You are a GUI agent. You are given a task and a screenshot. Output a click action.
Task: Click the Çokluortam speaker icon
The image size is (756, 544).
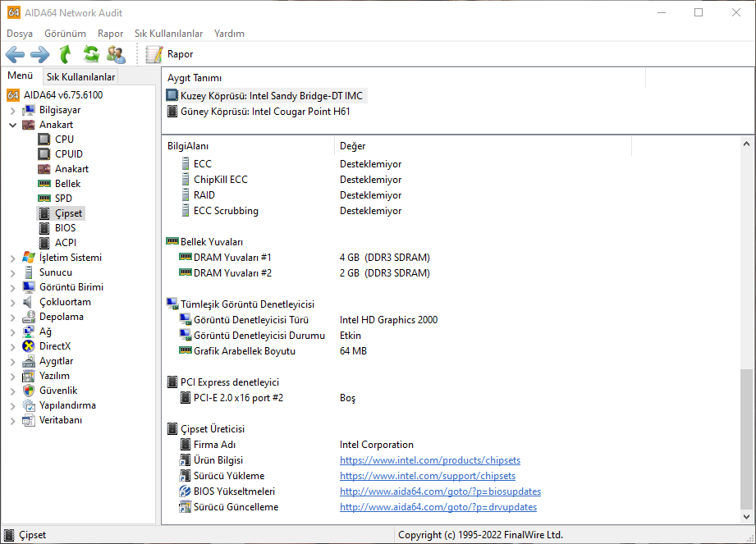coord(29,302)
